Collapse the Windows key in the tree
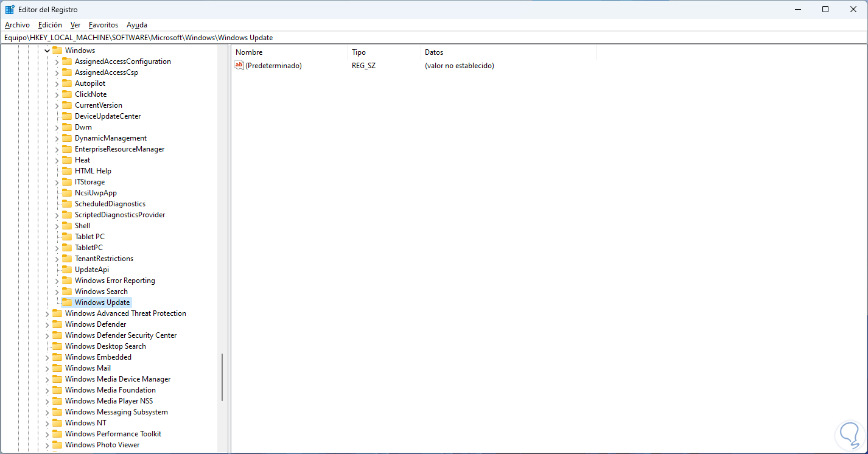Viewport: 868px width, 454px height. 47,51
